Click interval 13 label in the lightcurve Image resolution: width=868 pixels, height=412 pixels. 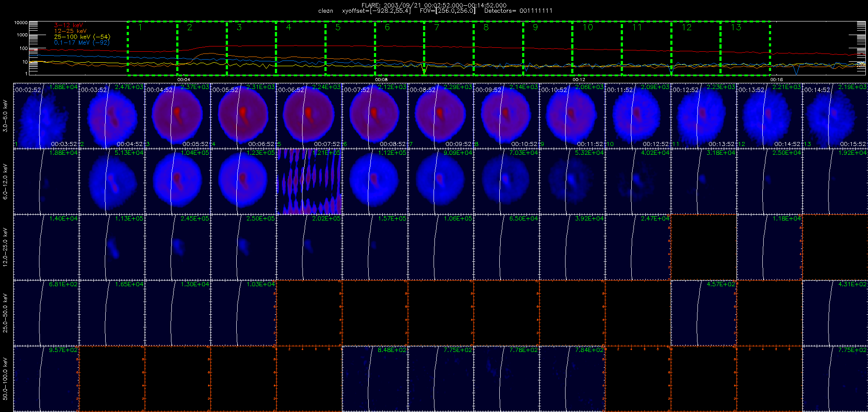736,27
